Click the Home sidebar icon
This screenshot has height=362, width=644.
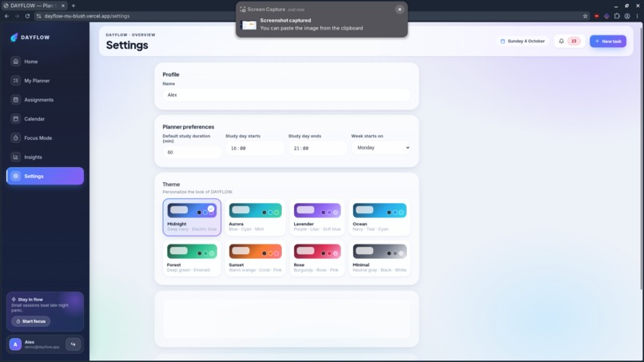click(x=16, y=62)
